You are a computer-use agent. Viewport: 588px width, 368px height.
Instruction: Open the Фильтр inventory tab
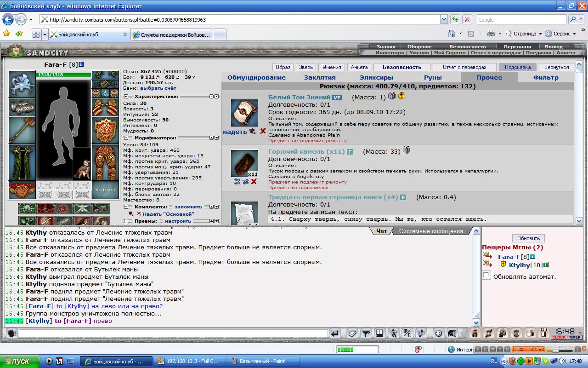546,77
